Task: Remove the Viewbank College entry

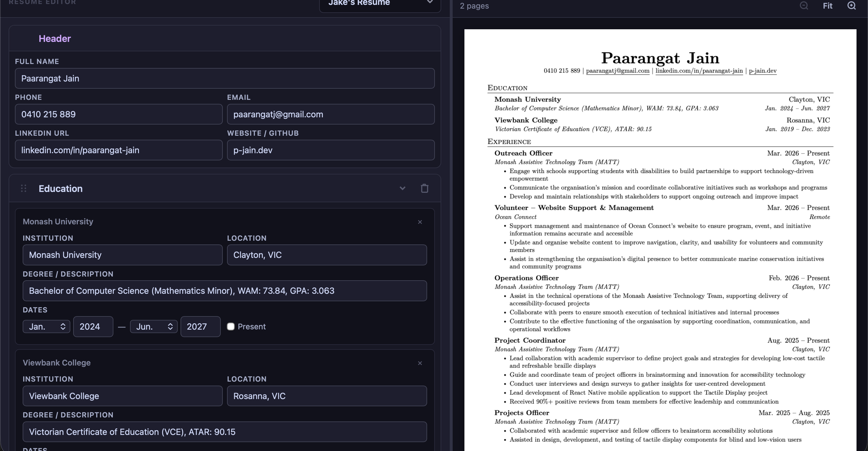Action: coord(420,363)
